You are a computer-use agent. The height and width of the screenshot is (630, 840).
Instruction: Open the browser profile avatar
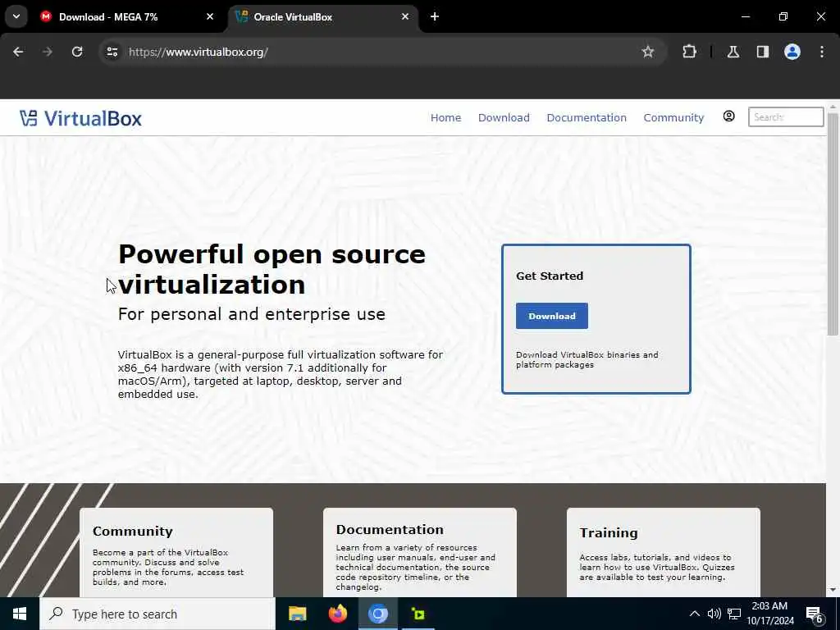[792, 52]
